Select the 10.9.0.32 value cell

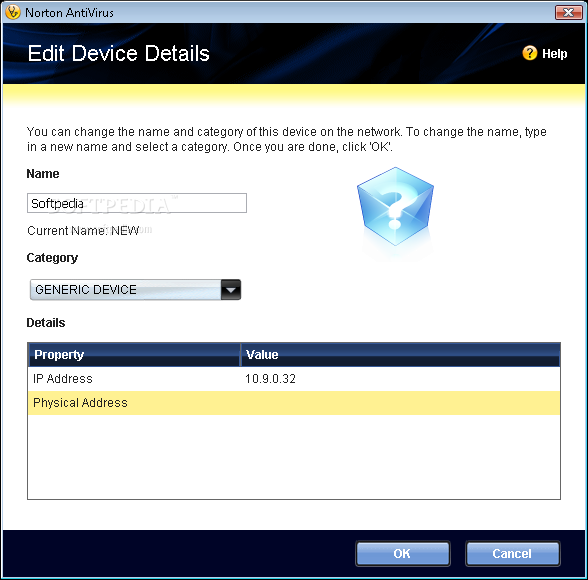(270, 379)
